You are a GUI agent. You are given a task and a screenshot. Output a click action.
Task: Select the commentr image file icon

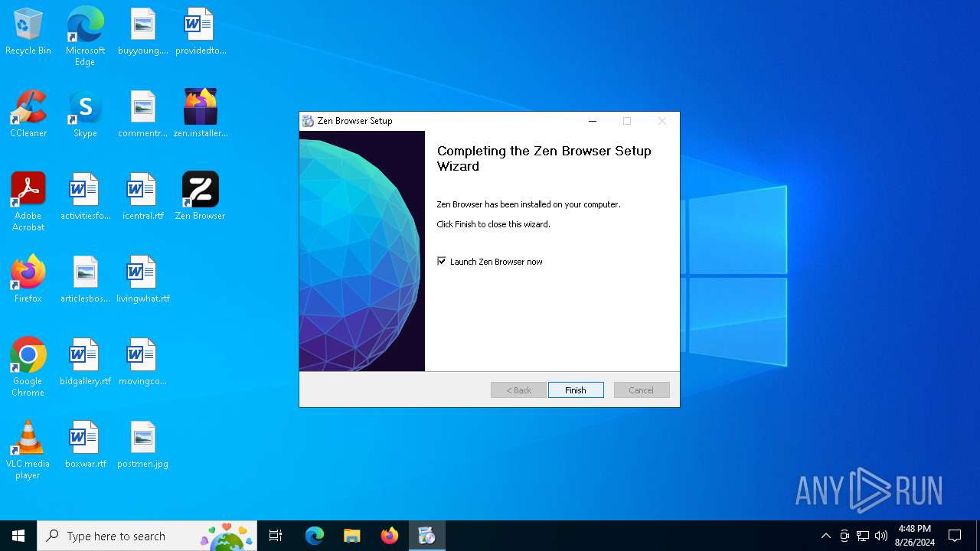[143, 114]
